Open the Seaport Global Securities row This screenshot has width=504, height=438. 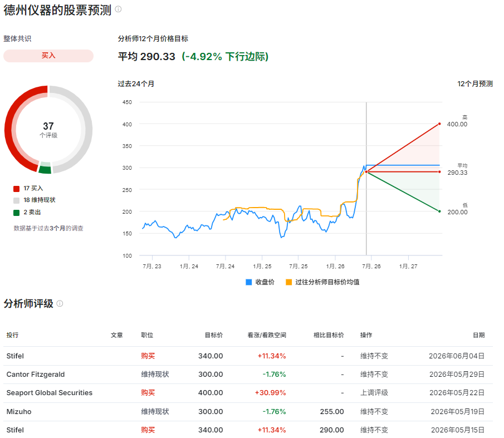pos(248,393)
